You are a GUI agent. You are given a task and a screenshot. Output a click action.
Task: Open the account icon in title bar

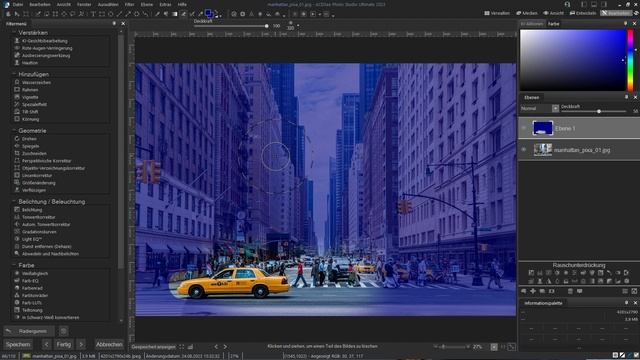point(567,4)
